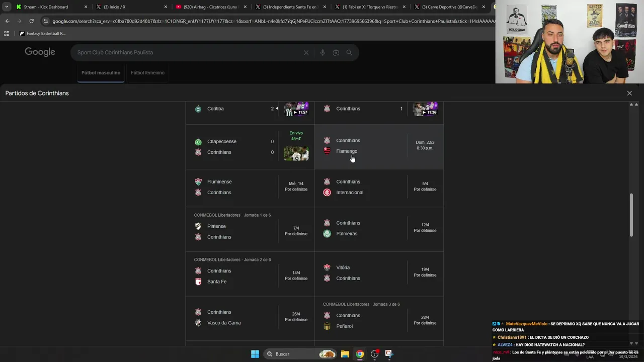Click the Google logo
Screen dimensions: 644x362
pos(40,52)
